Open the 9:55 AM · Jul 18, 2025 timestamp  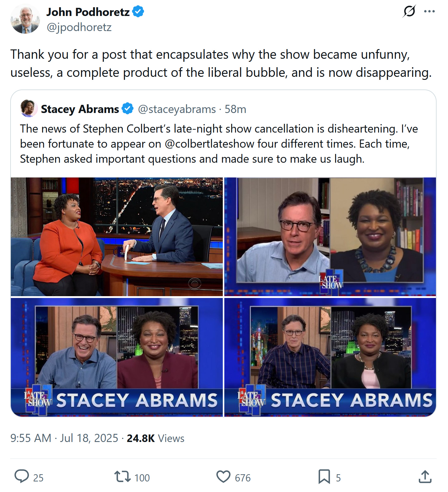(64, 438)
